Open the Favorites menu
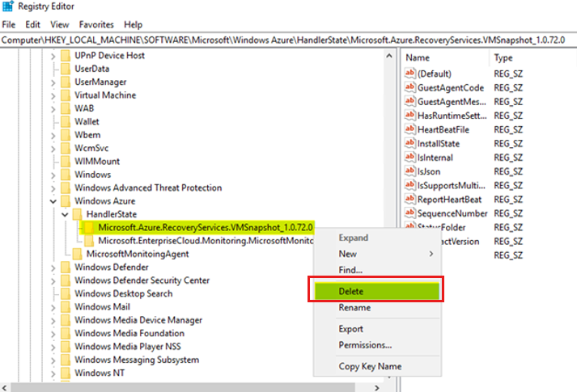This screenshot has height=392, width=577. (x=96, y=24)
